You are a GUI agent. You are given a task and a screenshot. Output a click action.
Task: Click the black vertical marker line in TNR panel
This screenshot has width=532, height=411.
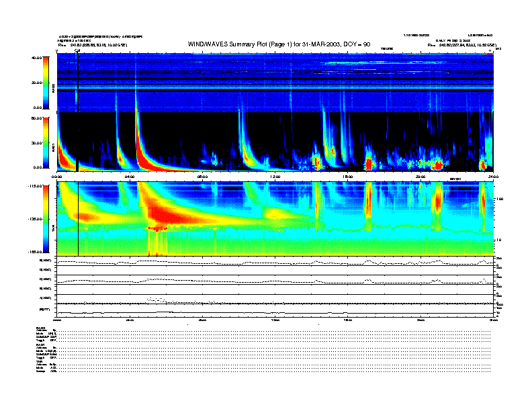pyautogui.click(x=79, y=219)
